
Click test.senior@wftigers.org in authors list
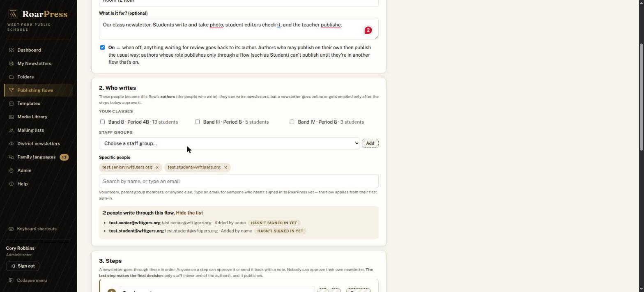(x=135, y=223)
